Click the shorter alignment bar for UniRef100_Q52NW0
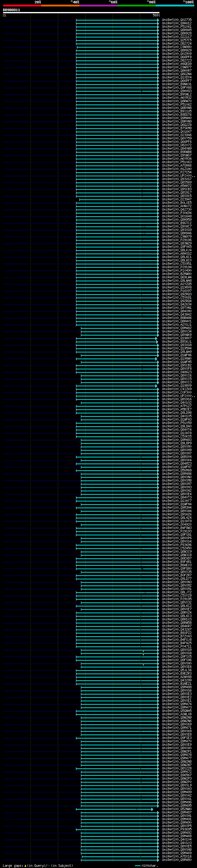This screenshot has width=197, height=868. [115, 809]
